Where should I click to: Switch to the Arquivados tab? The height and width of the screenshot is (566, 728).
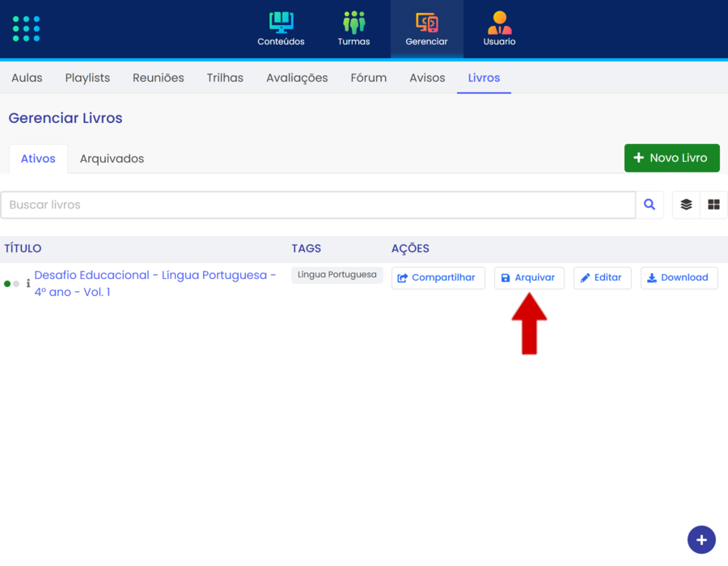click(x=112, y=158)
